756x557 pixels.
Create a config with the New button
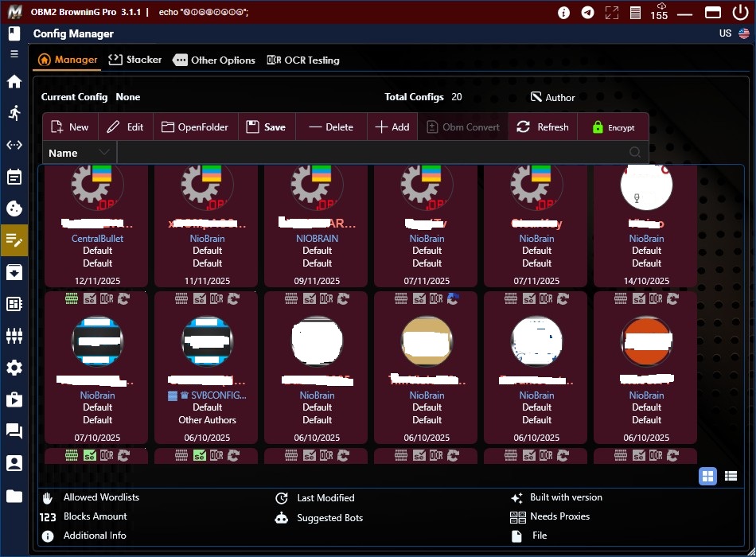pos(70,127)
